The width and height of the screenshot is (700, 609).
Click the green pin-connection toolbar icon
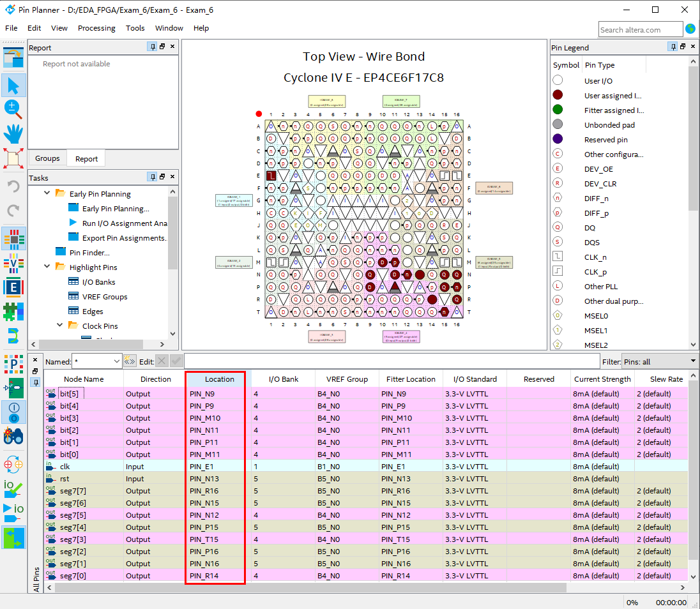13,388
